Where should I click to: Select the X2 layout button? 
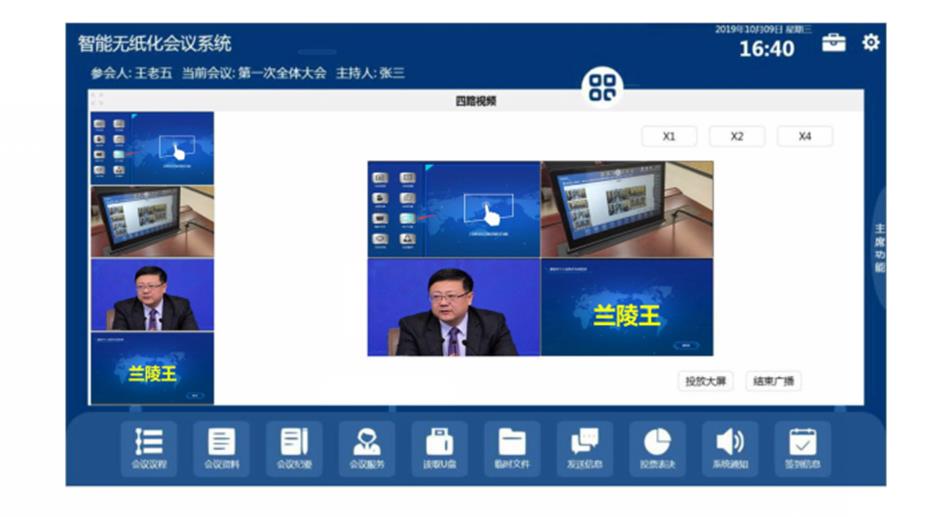click(x=737, y=137)
